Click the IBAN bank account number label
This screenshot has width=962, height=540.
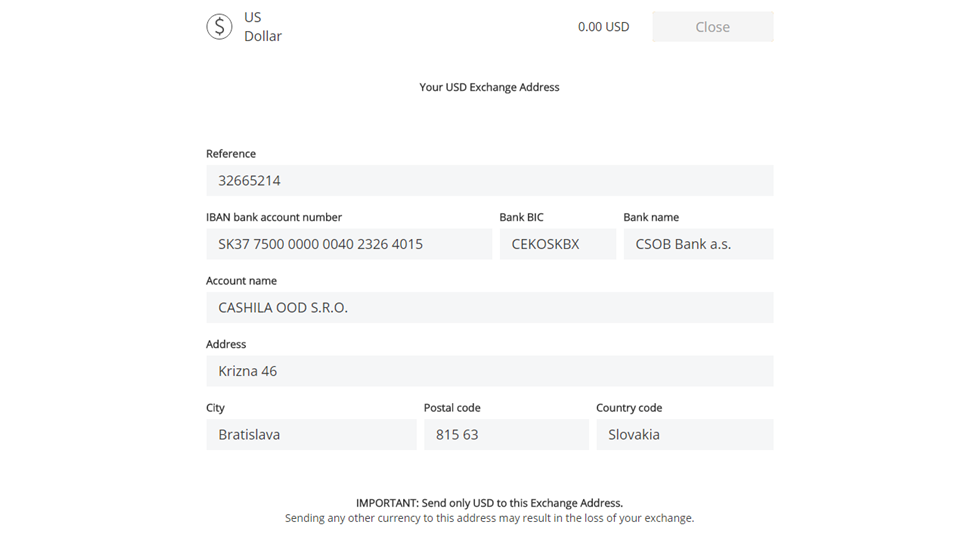pyautogui.click(x=274, y=217)
